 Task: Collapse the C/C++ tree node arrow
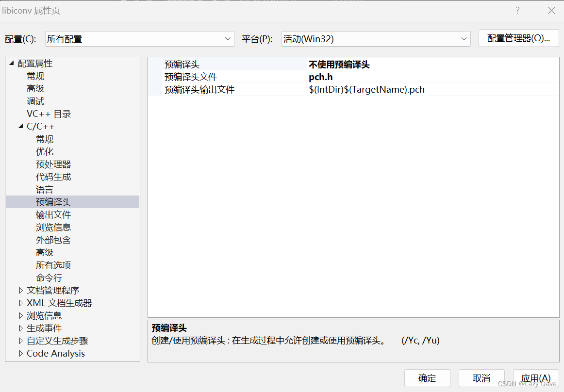(21, 126)
